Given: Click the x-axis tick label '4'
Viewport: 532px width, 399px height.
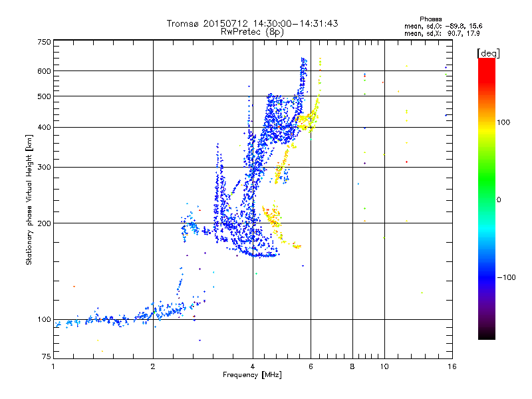Looking at the screenshot, I should click(x=253, y=366).
